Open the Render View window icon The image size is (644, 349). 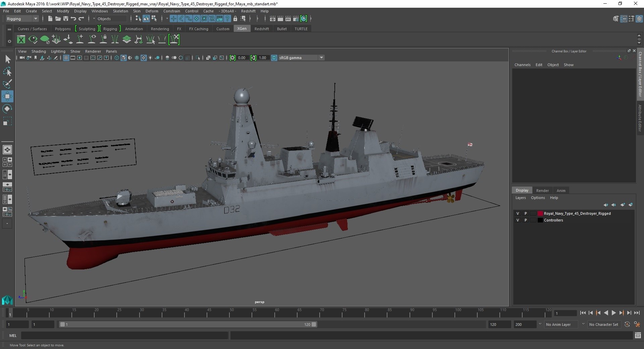pyautogui.click(x=273, y=19)
